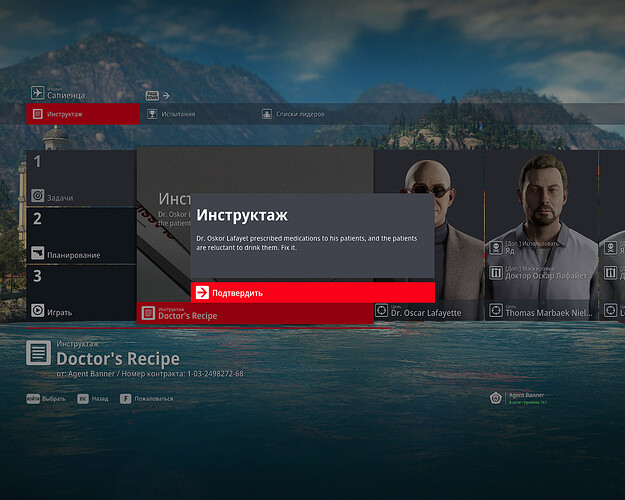Open the Dr. Oscar Lafayette target card
Image resolution: width=625 pixels, height=500 pixels.
429,235
